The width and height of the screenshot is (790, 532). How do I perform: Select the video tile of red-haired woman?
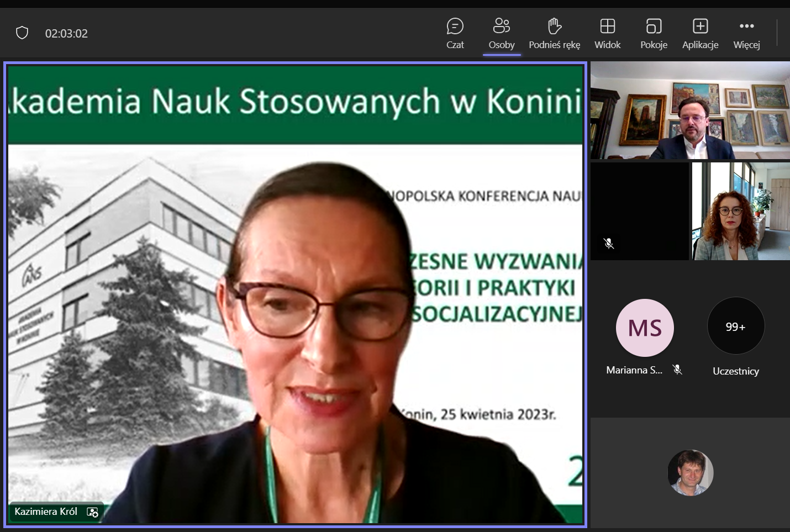tap(740, 211)
